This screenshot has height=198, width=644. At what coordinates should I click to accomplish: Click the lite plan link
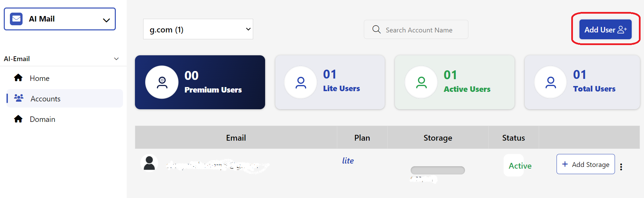coord(348,160)
